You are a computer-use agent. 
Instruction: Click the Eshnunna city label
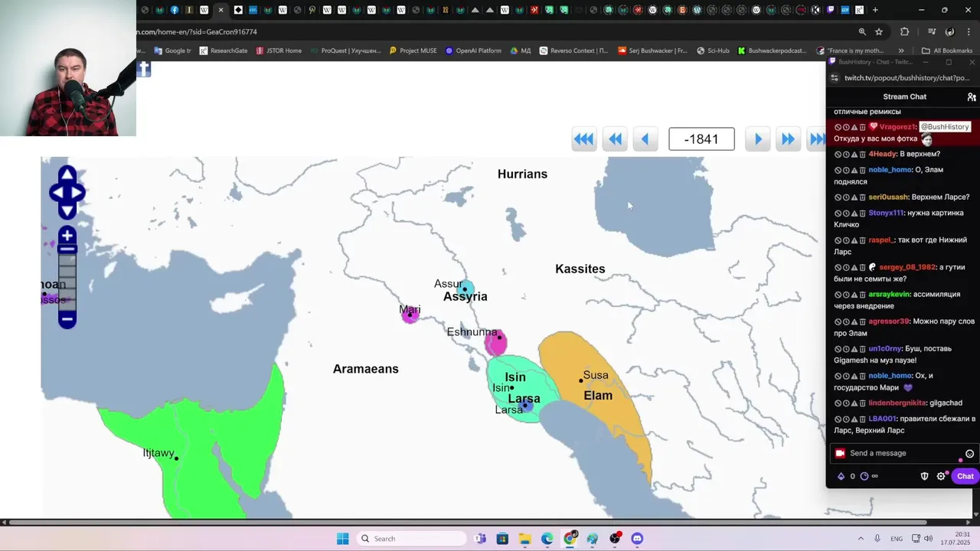click(x=472, y=332)
